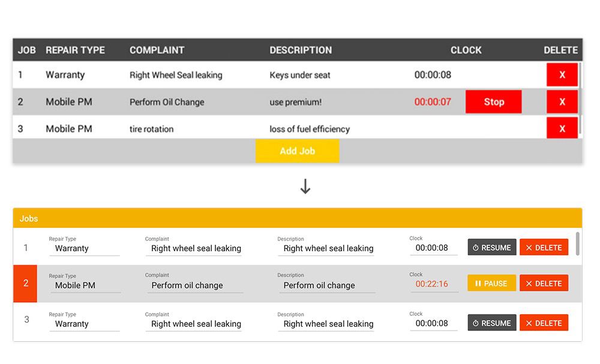600x364 pixels.
Task: Delete job 1 with red X button
Action: coord(562,74)
